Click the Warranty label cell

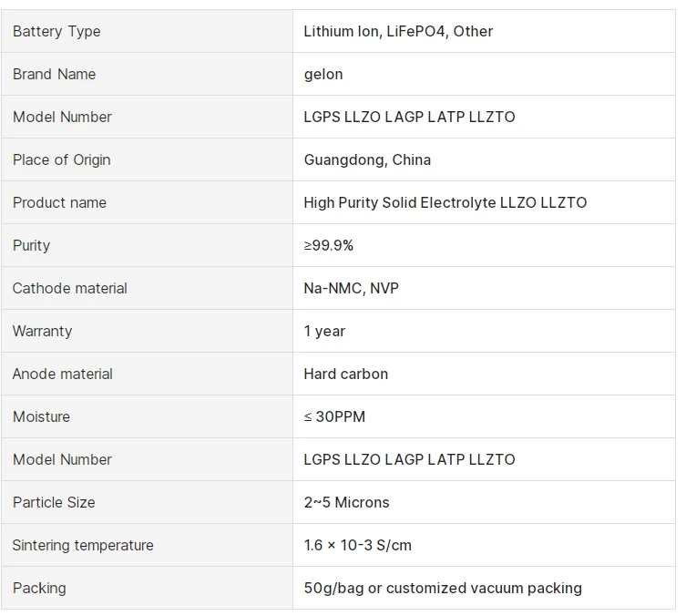coord(42,331)
